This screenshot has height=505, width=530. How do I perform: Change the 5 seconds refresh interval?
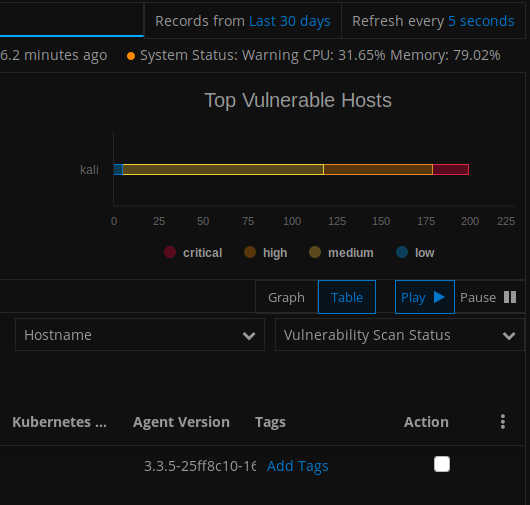(x=481, y=21)
